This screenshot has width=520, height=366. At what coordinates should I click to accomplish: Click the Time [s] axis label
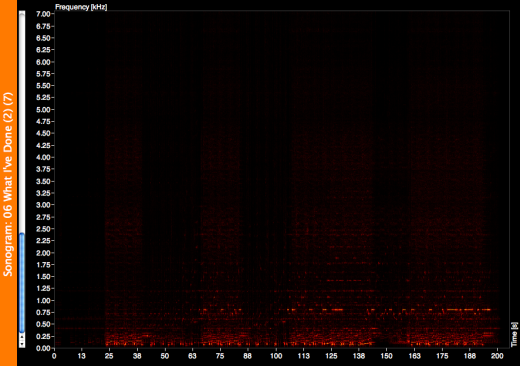515,334
